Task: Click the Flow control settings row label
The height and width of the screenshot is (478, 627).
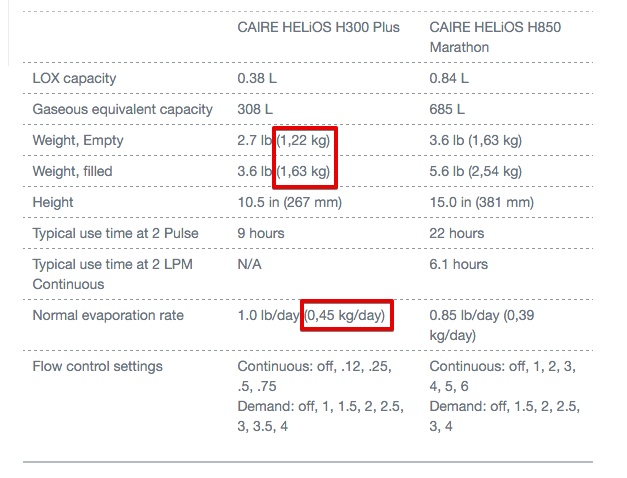Action: pos(97,367)
